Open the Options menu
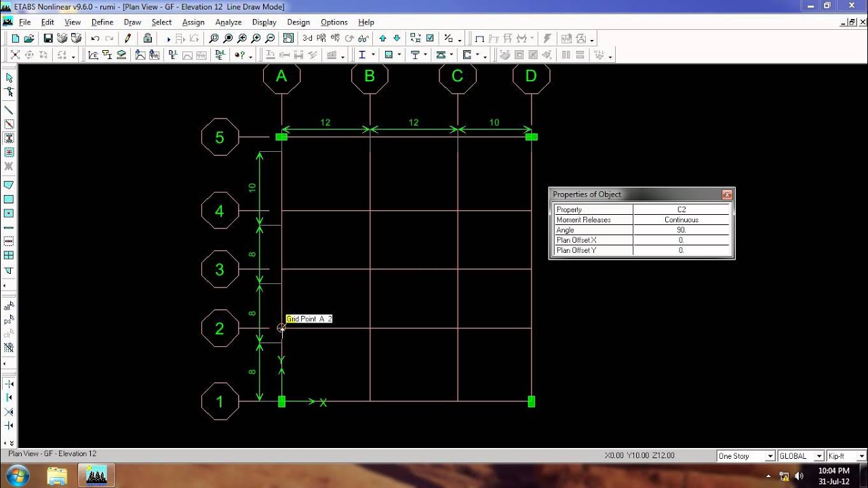The width and height of the screenshot is (868, 488). 334,22
